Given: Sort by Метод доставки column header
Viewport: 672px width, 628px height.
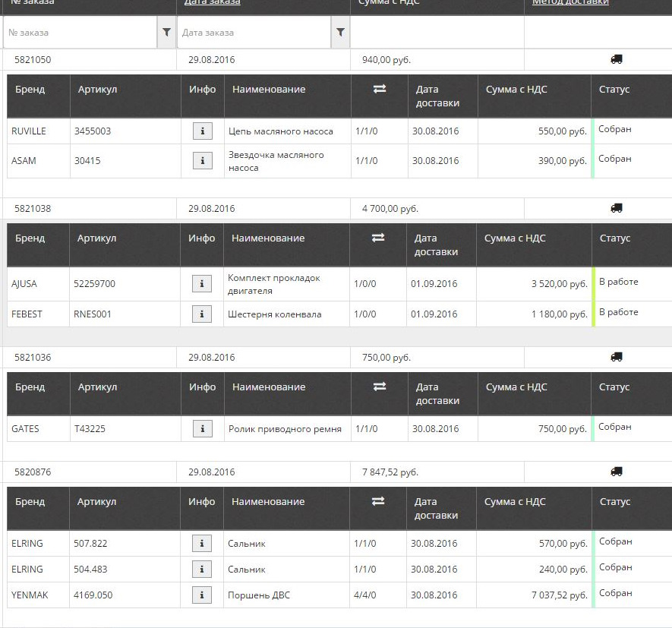Looking at the screenshot, I should (x=570, y=2).
